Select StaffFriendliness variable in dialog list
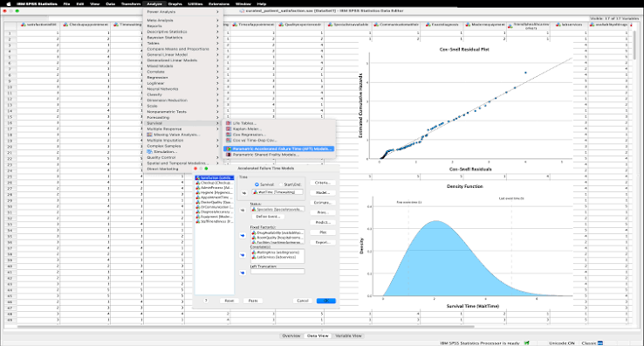Screen dimensions: 644x346 [215, 221]
